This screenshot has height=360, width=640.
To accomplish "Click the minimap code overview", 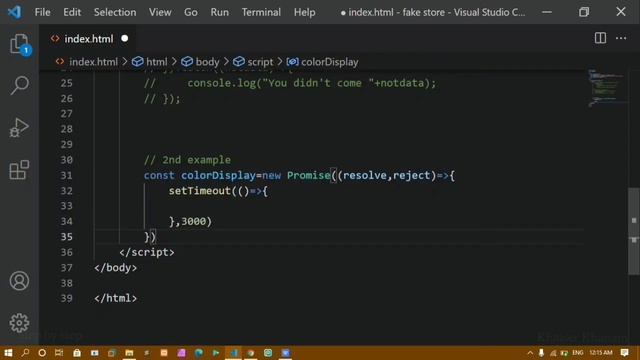I will (606, 88).
